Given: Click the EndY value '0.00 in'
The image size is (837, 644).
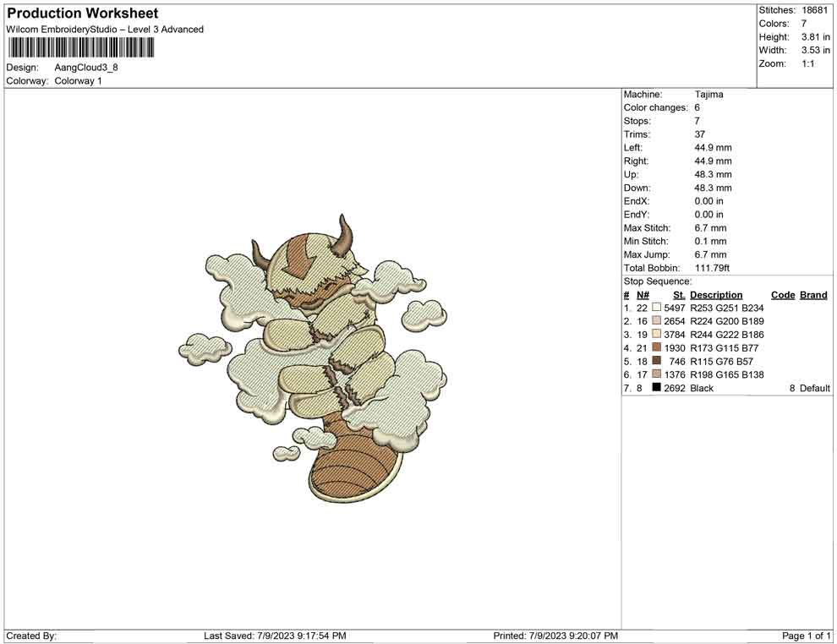Looking at the screenshot, I should (708, 215).
